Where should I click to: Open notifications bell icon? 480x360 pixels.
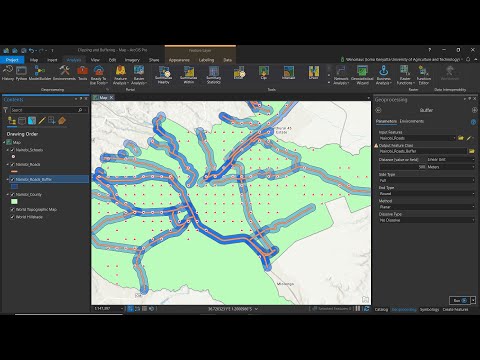click(x=468, y=59)
